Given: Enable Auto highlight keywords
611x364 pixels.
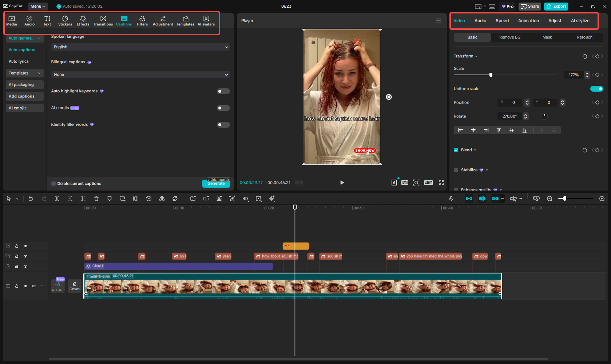Looking at the screenshot, I should 223,91.
